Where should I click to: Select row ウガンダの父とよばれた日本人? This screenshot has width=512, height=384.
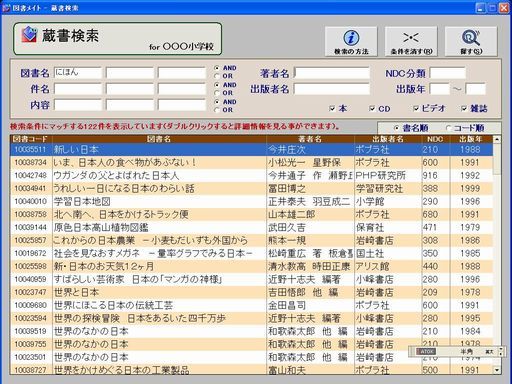(x=251, y=176)
